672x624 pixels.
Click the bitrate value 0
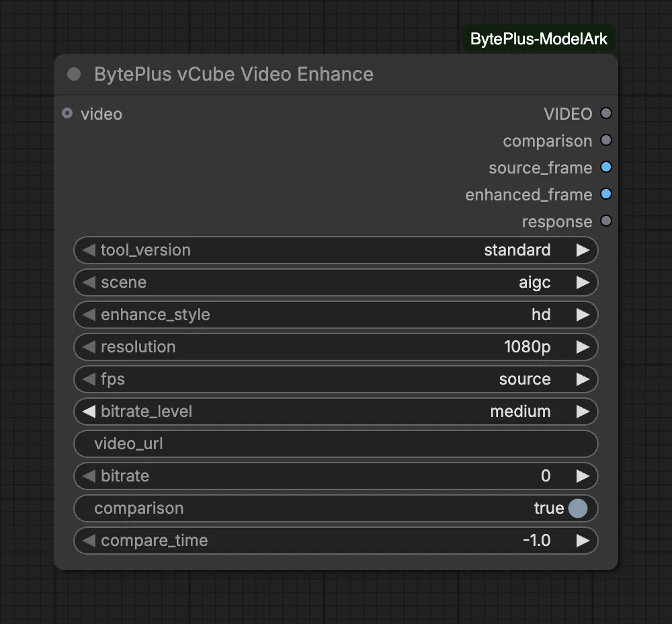(546, 476)
